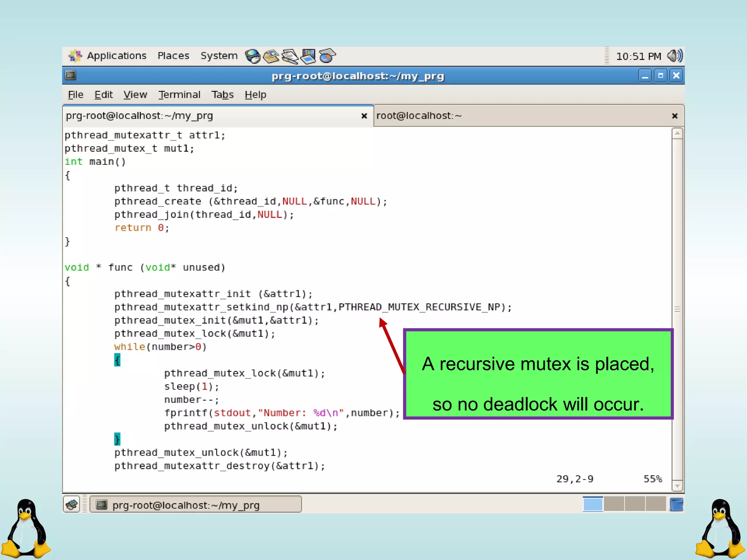Open the File menu
This screenshot has height=560, width=747.
click(x=76, y=95)
